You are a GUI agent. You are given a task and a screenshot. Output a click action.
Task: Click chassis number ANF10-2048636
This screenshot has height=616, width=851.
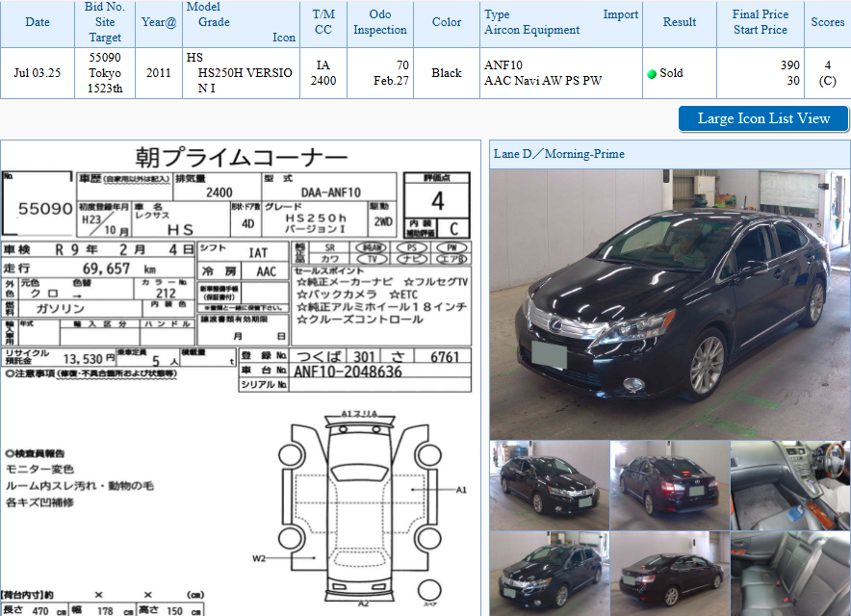coord(348,372)
